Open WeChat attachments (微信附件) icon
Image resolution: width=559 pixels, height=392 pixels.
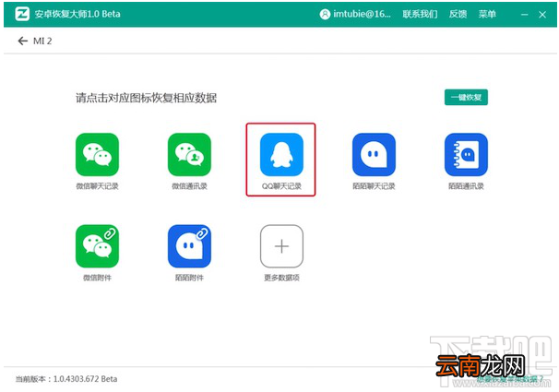97,246
